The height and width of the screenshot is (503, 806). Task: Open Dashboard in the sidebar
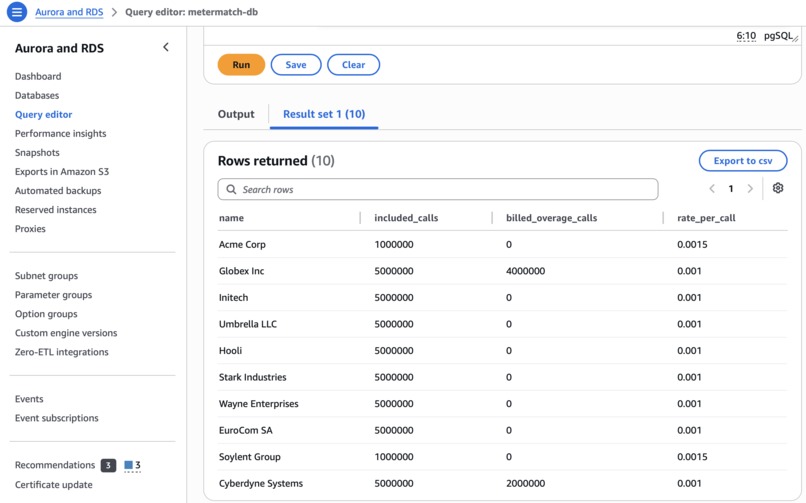tap(38, 76)
